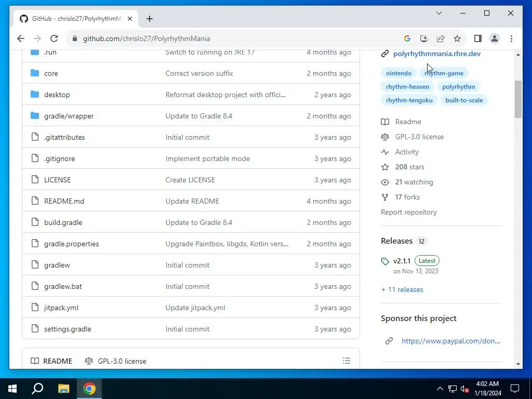
Task: View 'Update jitpack.yml' commit message
Action: point(195,308)
